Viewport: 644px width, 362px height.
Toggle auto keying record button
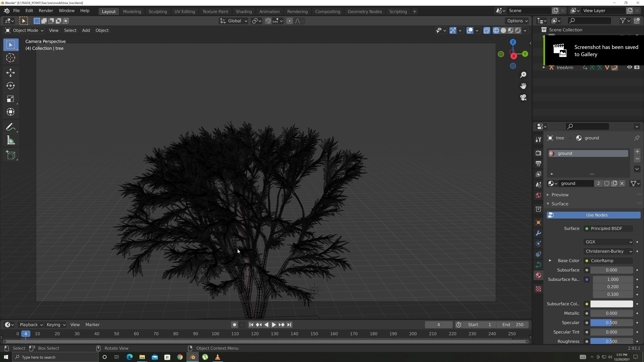(234, 325)
